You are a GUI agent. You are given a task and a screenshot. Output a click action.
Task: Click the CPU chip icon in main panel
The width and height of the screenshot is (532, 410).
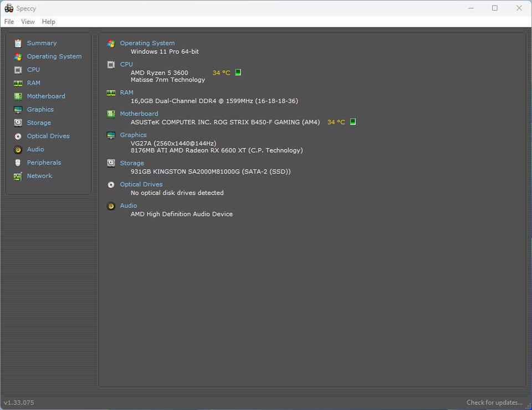click(111, 64)
